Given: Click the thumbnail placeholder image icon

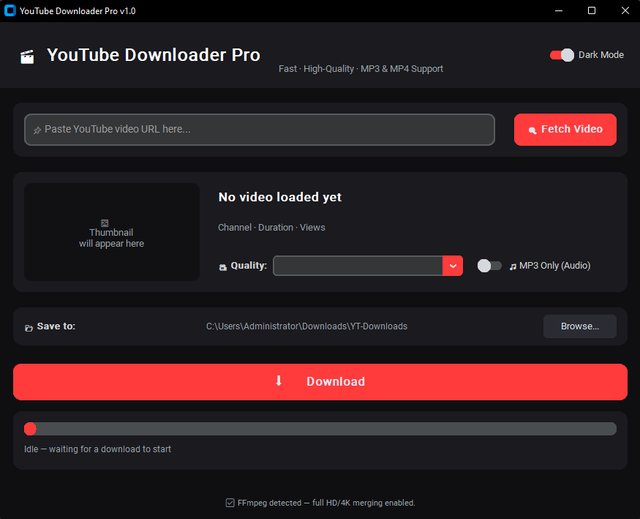Looking at the screenshot, I should click(x=105, y=223).
